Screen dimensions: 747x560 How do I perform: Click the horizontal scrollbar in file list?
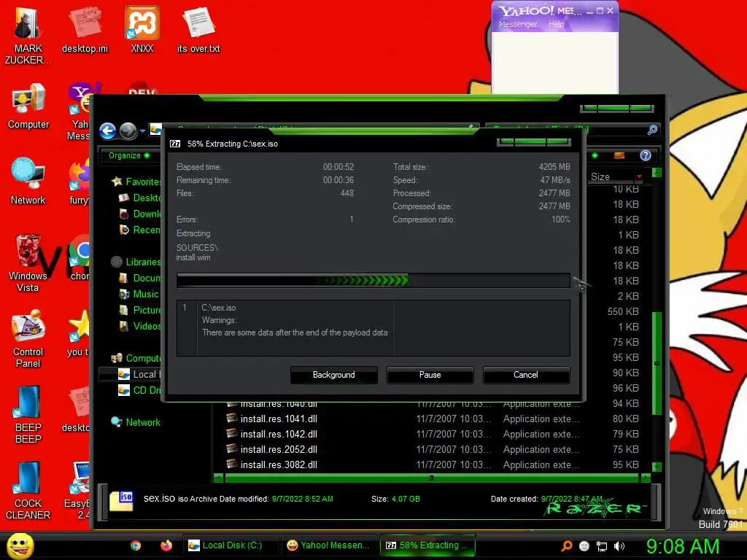431,478
